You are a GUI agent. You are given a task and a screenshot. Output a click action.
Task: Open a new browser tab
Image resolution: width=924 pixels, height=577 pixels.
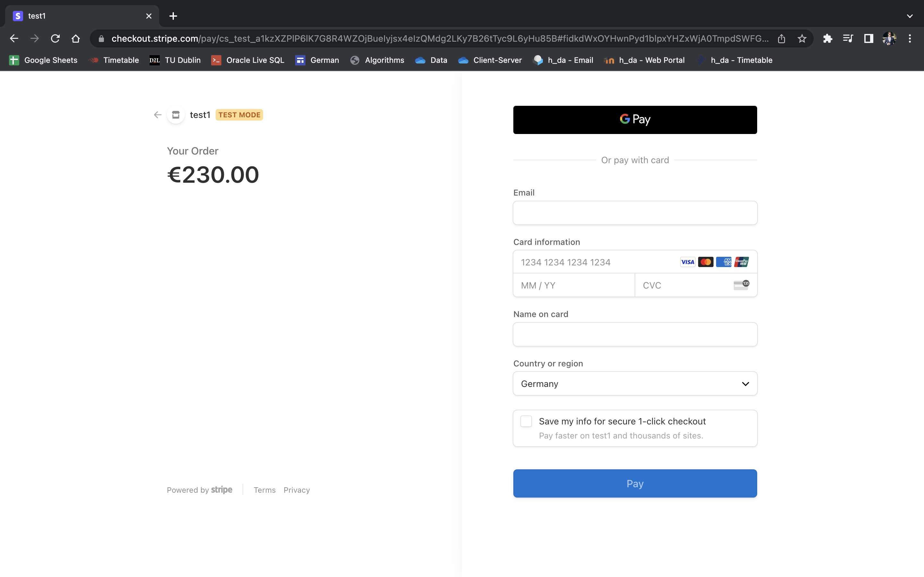point(173,16)
